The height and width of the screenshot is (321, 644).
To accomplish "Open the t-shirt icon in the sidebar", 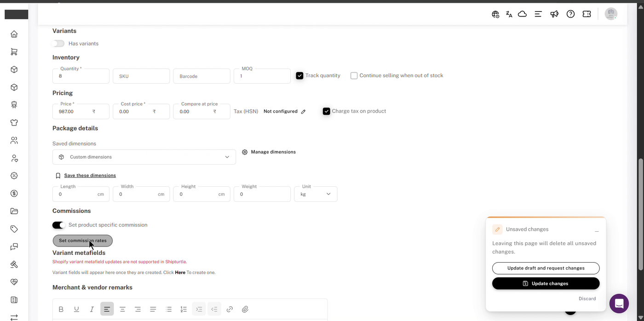I will click(14, 123).
